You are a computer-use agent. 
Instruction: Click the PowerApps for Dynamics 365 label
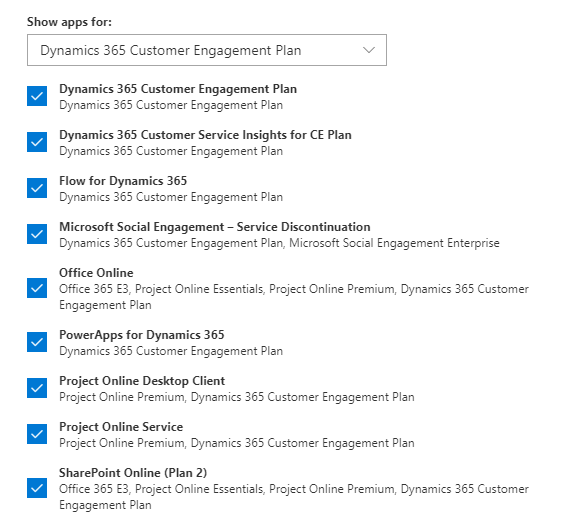[142, 335]
